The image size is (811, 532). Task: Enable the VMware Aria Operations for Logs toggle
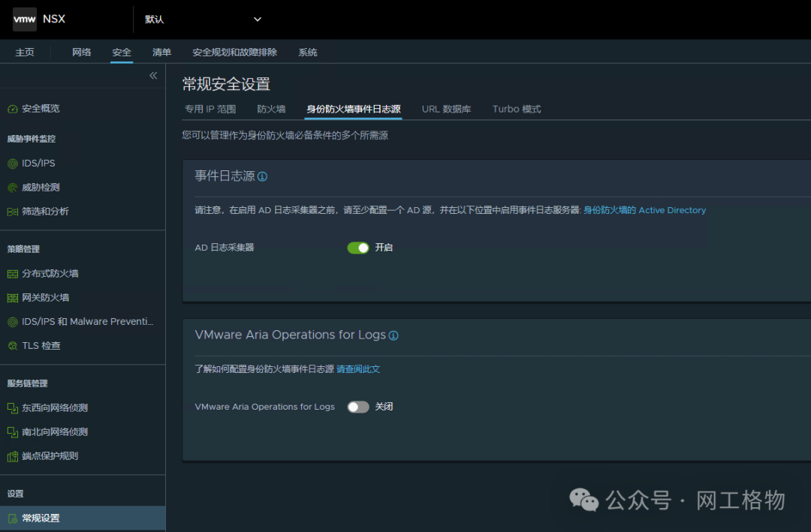(x=358, y=407)
